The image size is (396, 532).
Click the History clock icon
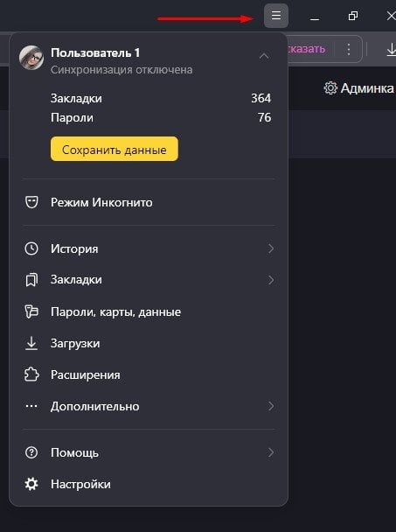click(31, 248)
